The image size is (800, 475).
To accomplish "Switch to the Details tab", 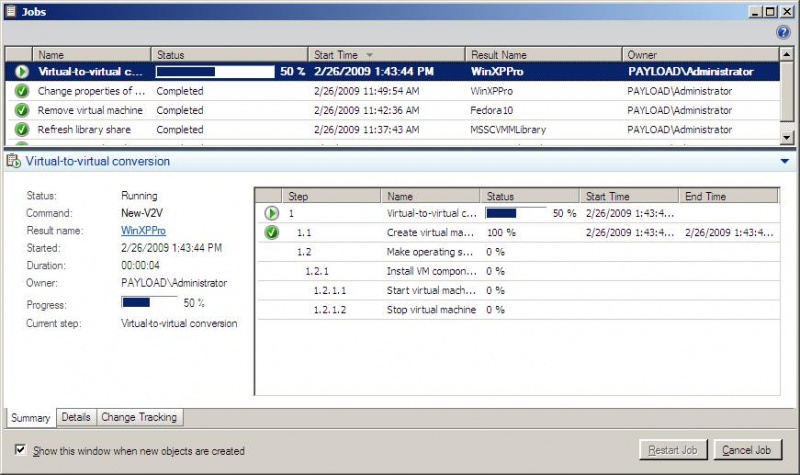I will 75,417.
